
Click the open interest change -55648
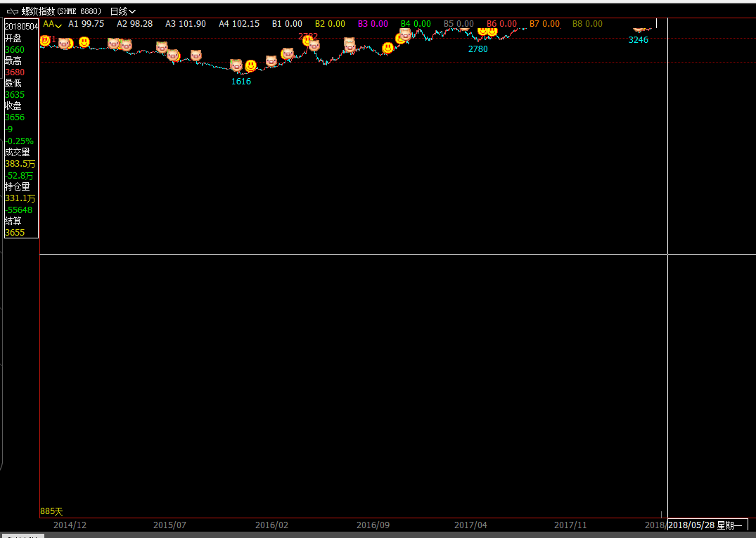[x=19, y=210]
